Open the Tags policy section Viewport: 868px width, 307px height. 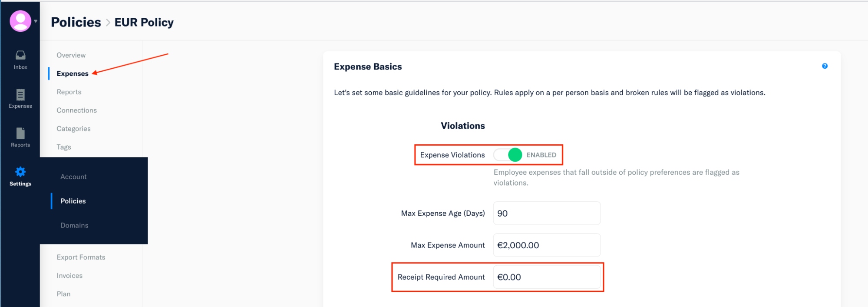click(64, 147)
